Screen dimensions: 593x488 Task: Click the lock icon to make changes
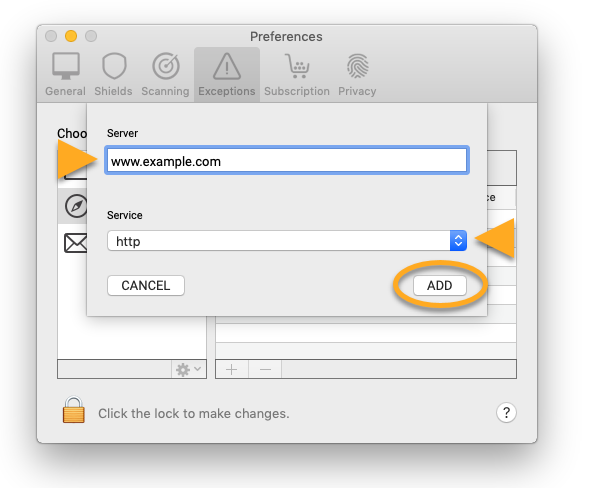pyautogui.click(x=74, y=410)
